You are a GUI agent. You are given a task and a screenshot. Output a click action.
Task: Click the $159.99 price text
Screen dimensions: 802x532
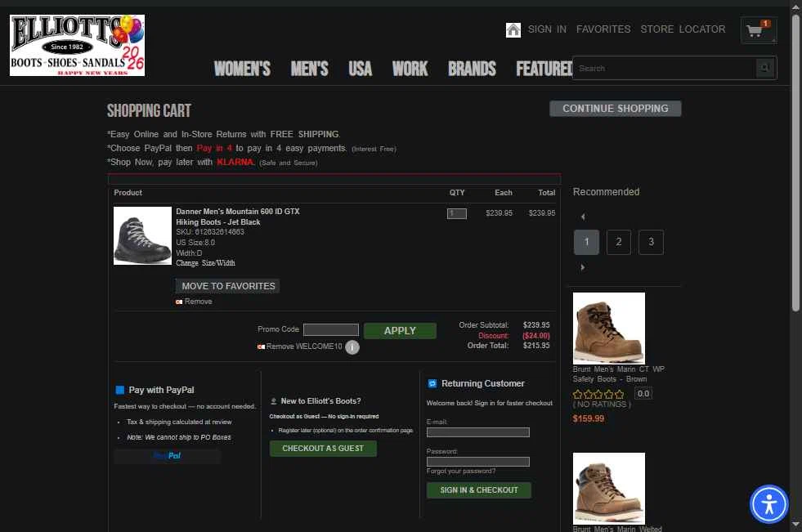pyautogui.click(x=588, y=418)
